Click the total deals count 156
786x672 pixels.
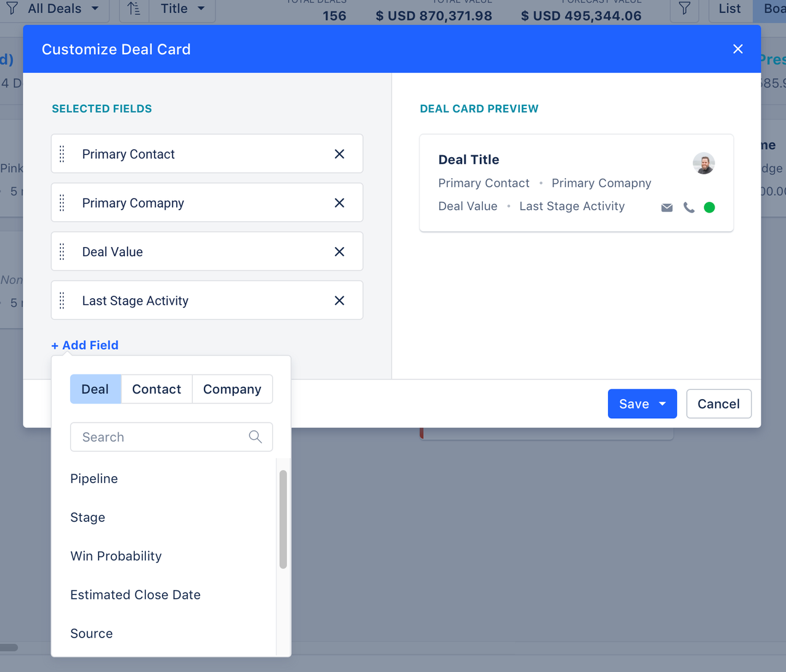(334, 15)
